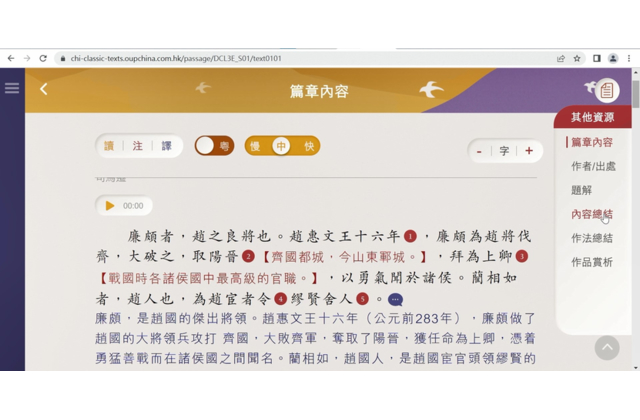Image resolution: width=640 pixels, height=420 pixels.
Task: Click annotation marker number 1
Action: click(x=410, y=237)
